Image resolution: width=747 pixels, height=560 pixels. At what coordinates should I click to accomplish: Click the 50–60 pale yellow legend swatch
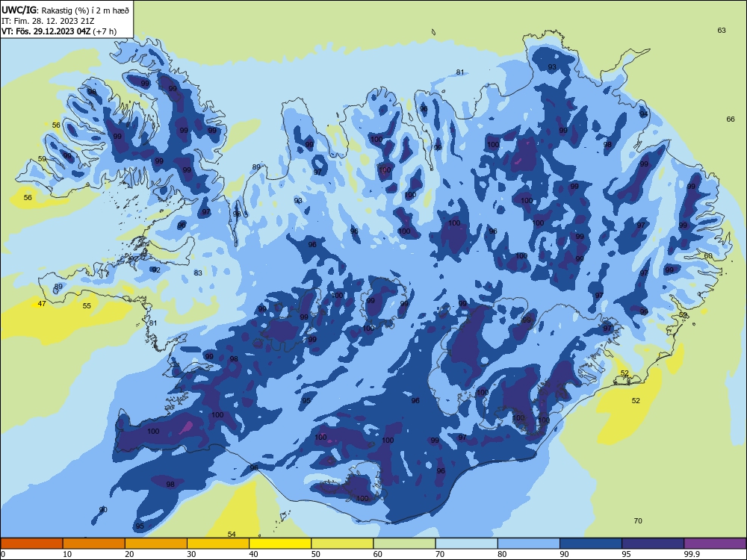point(342,544)
